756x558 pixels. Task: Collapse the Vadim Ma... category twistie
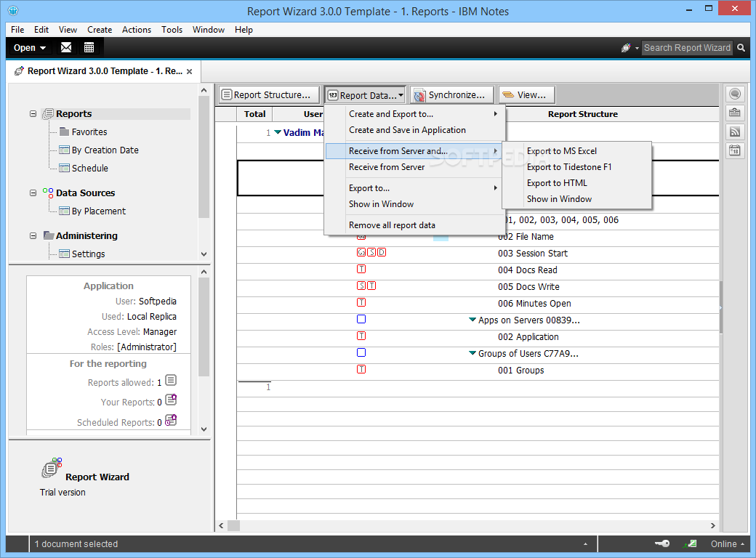(278, 132)
